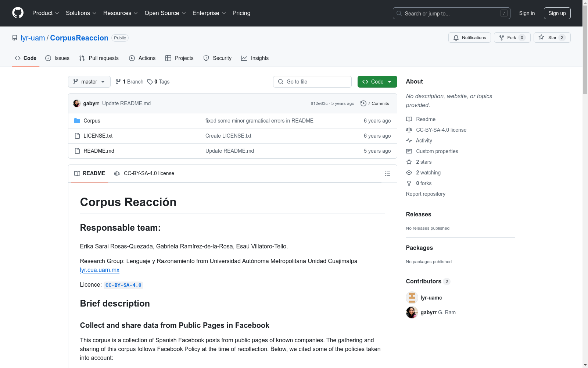The height and width of the screenshot is (368, 588).
Task: Click the Go to file search box
Action: 312,82
